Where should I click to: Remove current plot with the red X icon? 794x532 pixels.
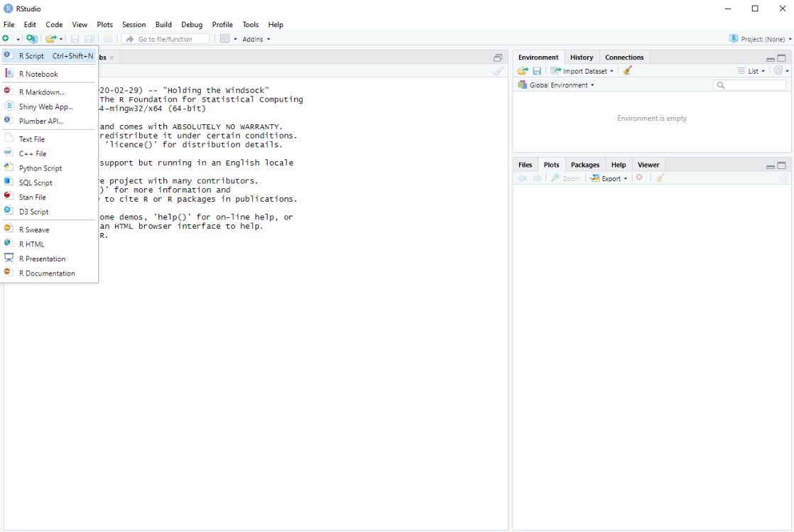[640, 178]
